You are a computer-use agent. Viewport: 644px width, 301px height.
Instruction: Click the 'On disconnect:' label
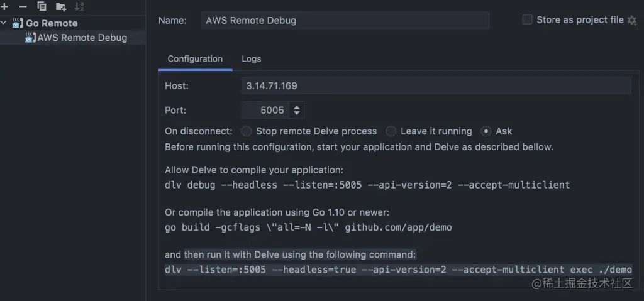[x=198, y=131]
